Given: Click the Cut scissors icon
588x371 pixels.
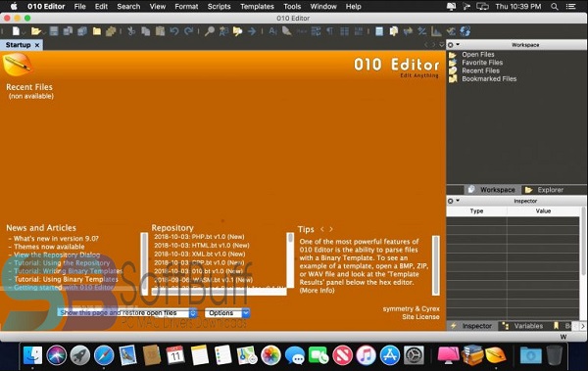Looking at the screenshot, I should click(x=131, y=31).
